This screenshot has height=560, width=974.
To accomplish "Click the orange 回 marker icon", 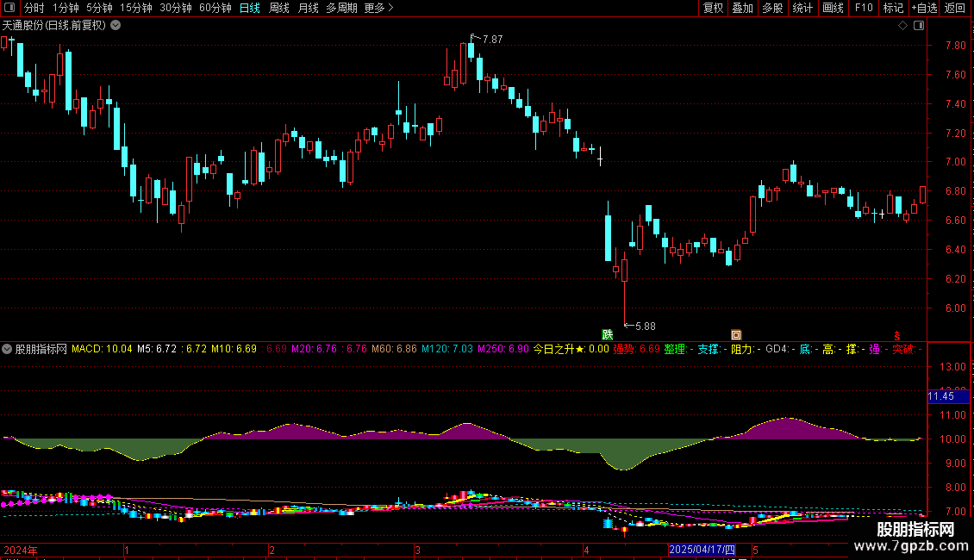I will (736, 334).
